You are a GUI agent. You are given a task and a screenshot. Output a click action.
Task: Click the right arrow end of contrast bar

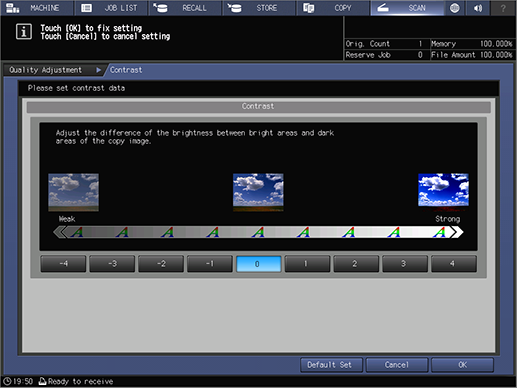(456, 232)
